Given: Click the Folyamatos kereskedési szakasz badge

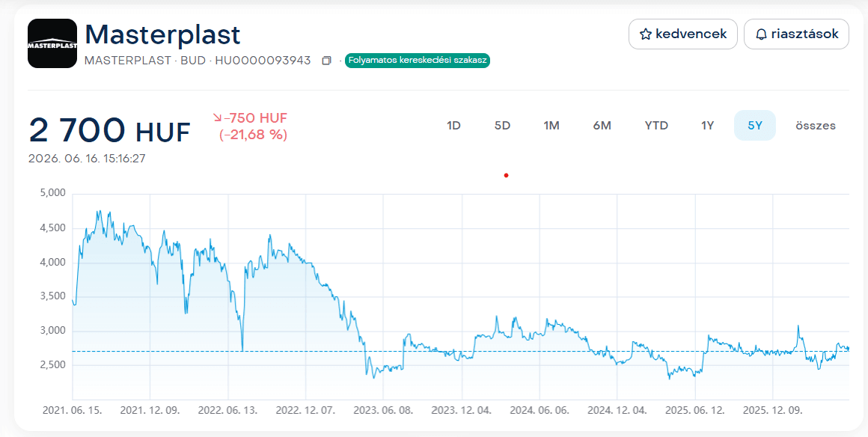Looking at the screenshot, I should click(417, 61).
